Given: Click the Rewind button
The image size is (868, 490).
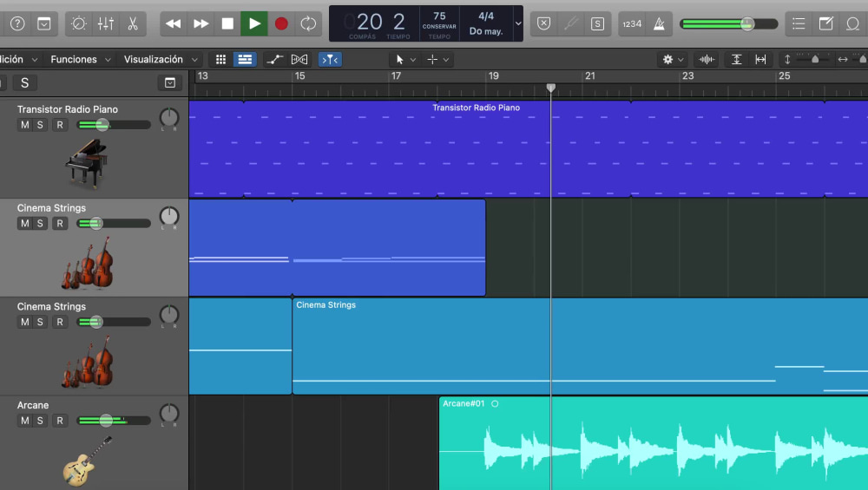Looking at the screenshot, I should click(x=174, y=23).
